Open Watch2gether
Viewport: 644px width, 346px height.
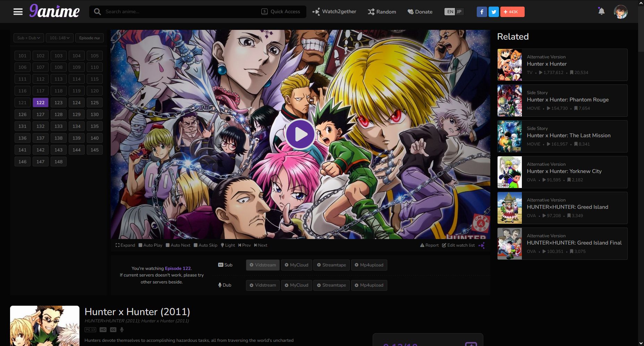tap(334, 11)
